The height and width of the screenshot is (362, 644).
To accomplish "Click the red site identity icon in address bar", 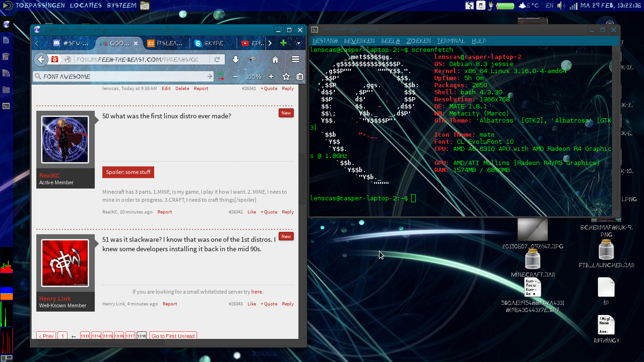I will pos(55,59).
